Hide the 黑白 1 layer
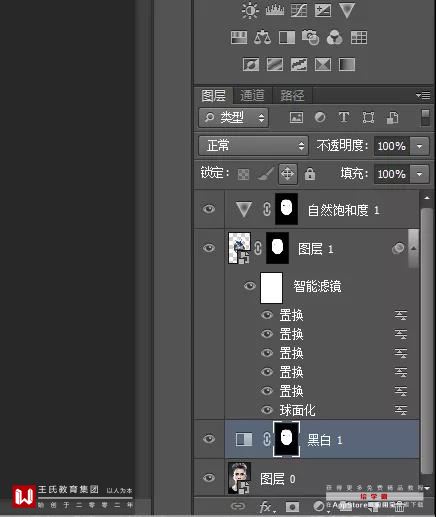This screenshot has width=436, height=517. tap(209, 439)
